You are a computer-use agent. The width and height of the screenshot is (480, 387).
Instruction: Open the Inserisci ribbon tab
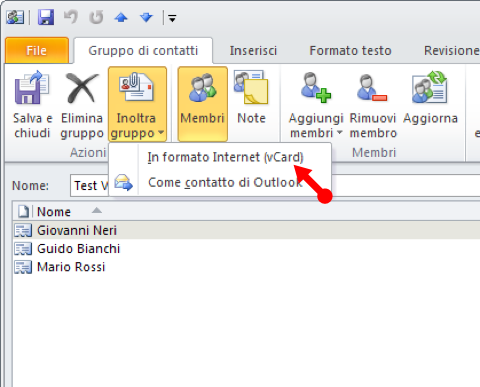(x=253, y=51)
